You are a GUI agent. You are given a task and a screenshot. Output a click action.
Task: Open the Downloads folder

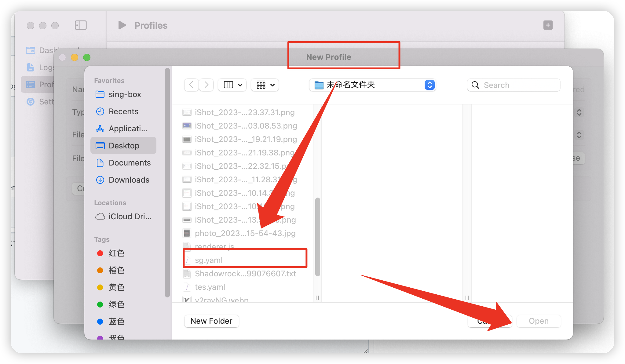[x=129, y=180]
